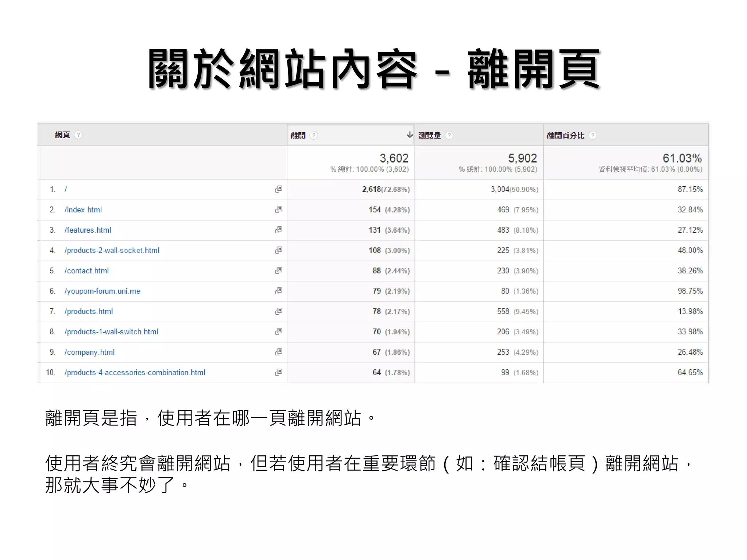The image size is (747, 560).
Task: Click the sort arrow in 離開 column
Action: [410, 135]
